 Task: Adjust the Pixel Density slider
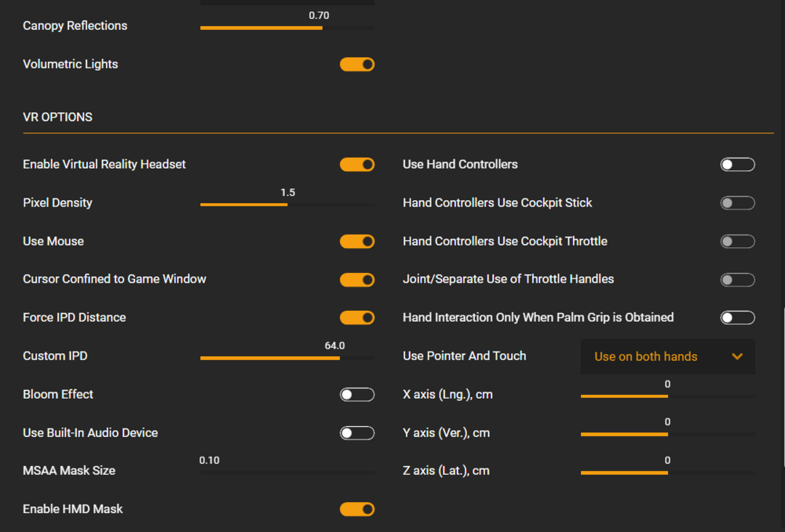287,204
